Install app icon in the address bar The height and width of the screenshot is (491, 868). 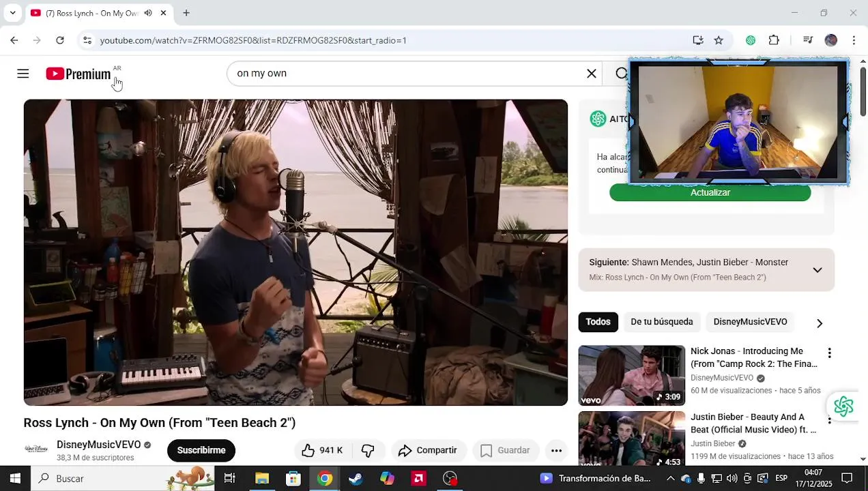click(697, 40)
